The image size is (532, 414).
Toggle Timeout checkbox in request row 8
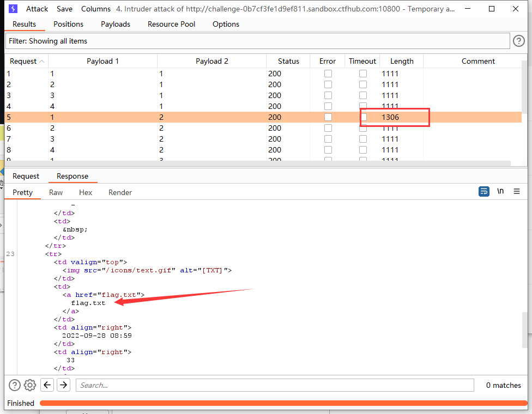click(363, 149)
